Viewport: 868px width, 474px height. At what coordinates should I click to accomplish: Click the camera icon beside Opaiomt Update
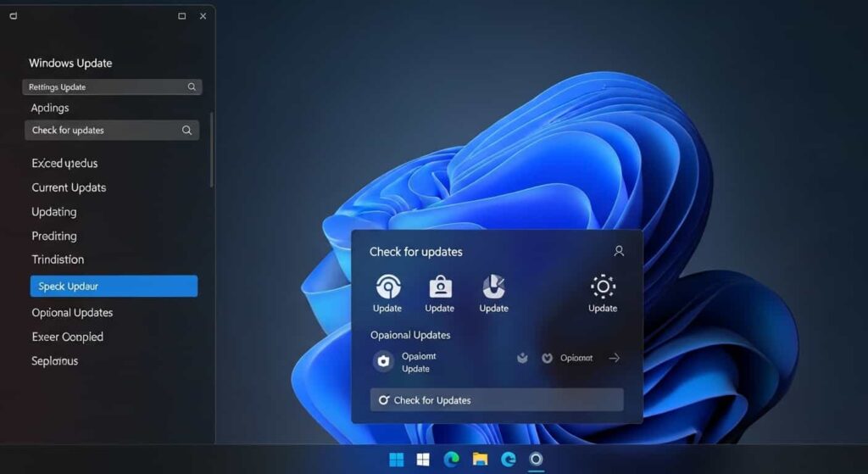click(383, 361)
